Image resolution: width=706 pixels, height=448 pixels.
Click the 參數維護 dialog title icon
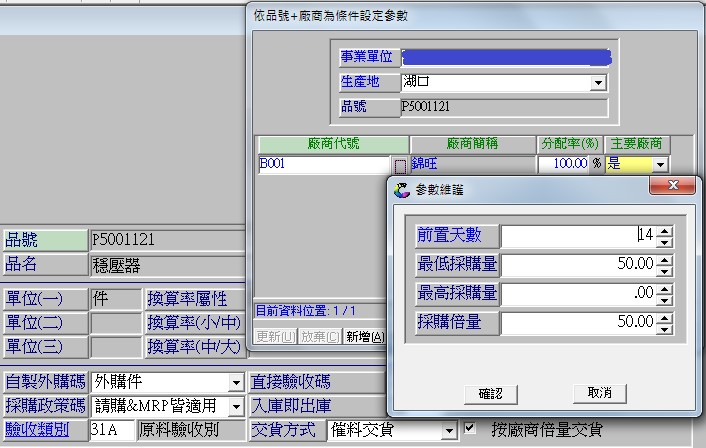coord(401,190)
